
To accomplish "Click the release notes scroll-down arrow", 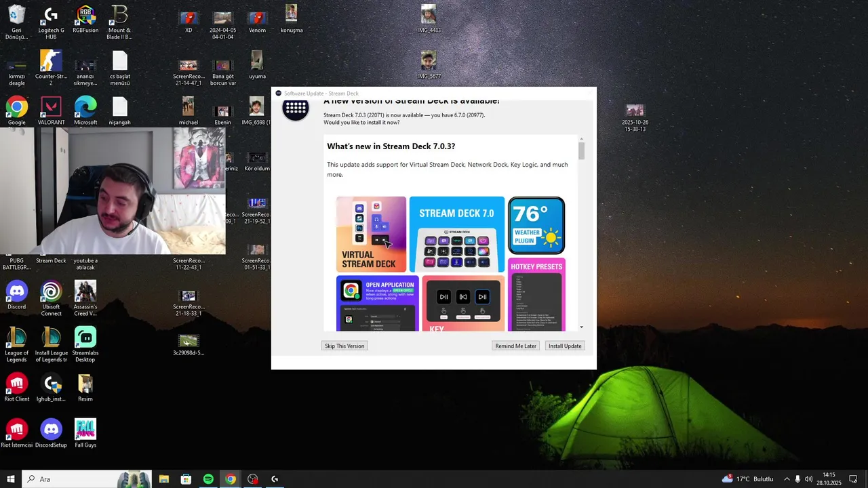I will coord(581,327).
